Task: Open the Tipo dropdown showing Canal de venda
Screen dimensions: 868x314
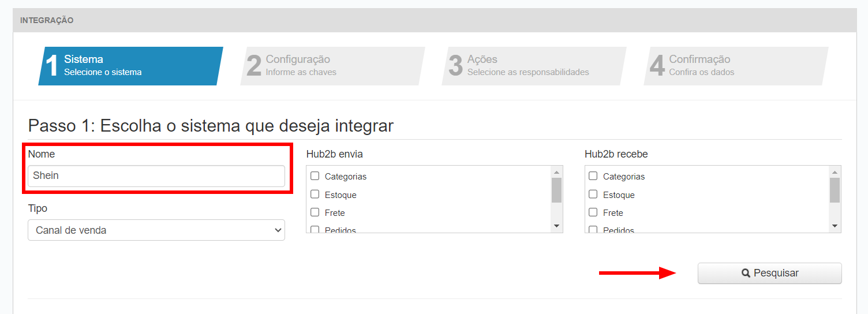Action: click(x=156, y=230)
